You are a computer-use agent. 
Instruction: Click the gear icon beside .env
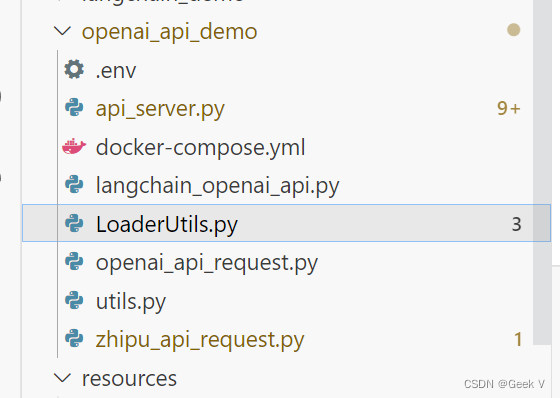tap(74, 69)
